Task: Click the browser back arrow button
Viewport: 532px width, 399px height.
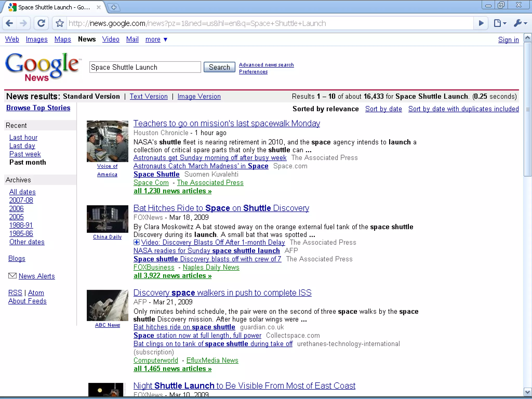Action: click(x=9, y=23)
